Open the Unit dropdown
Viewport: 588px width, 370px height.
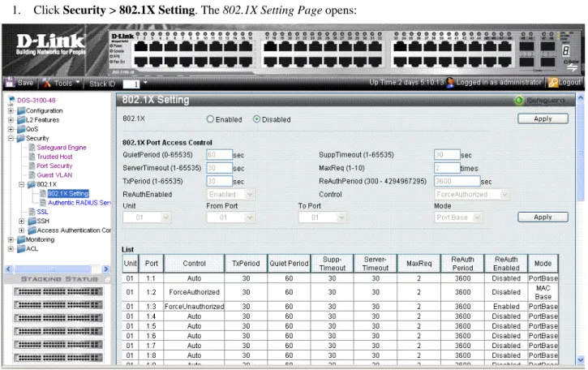click(147, 217)
